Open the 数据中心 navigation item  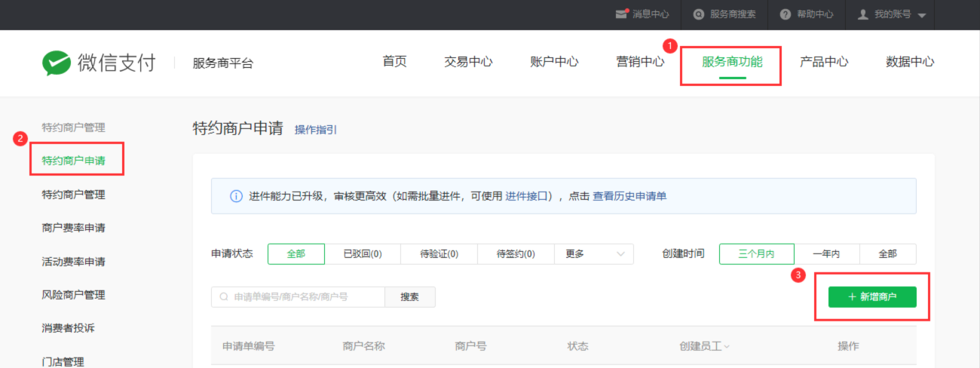pyautogui.click(x=910, y=62)
